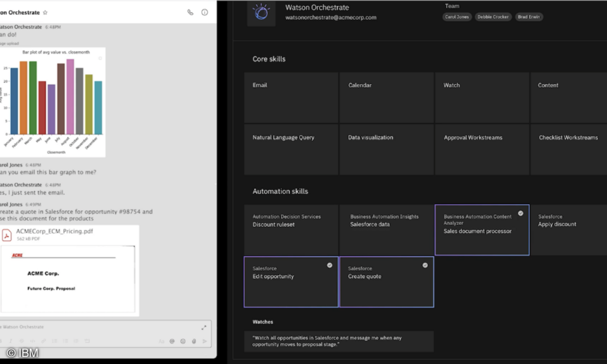
Task: Click the Team label
Action: [452, 6]
